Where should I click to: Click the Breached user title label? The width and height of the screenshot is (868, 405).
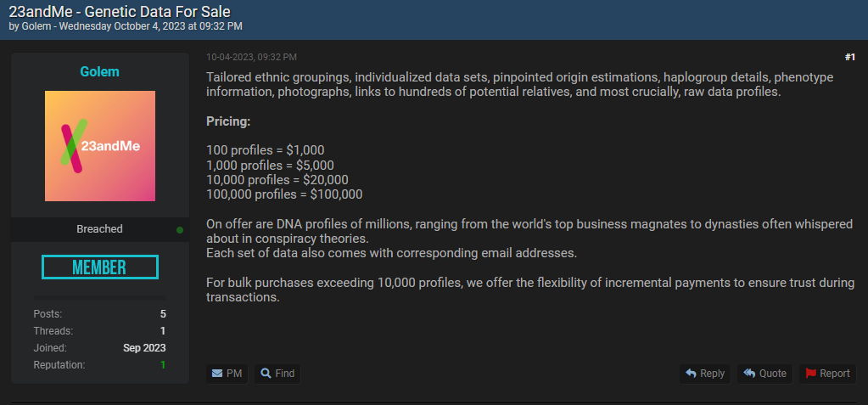click(99, 229)
